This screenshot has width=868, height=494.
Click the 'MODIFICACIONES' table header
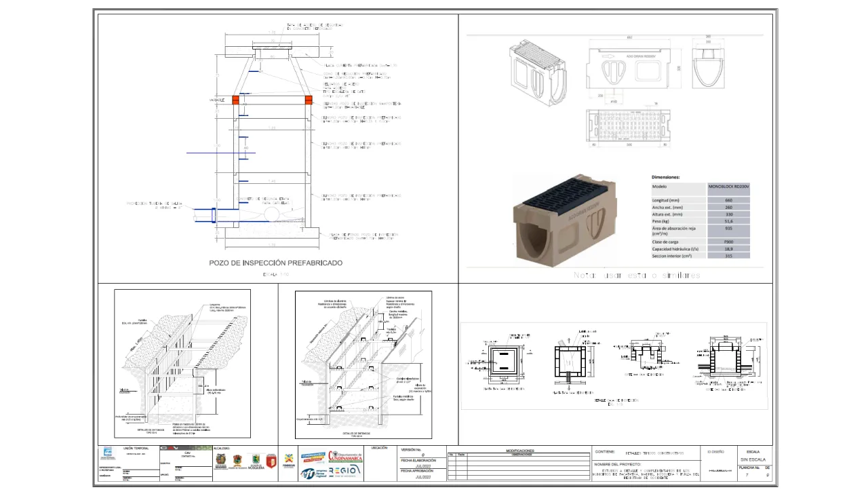pos(519,451)
